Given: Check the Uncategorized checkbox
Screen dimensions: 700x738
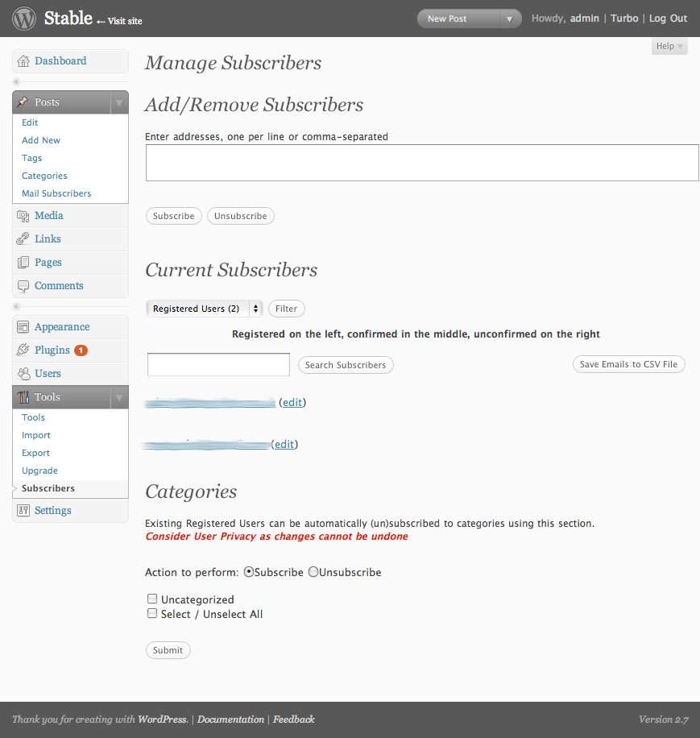Looking at the screenshot, I should (x=152, y=599).
